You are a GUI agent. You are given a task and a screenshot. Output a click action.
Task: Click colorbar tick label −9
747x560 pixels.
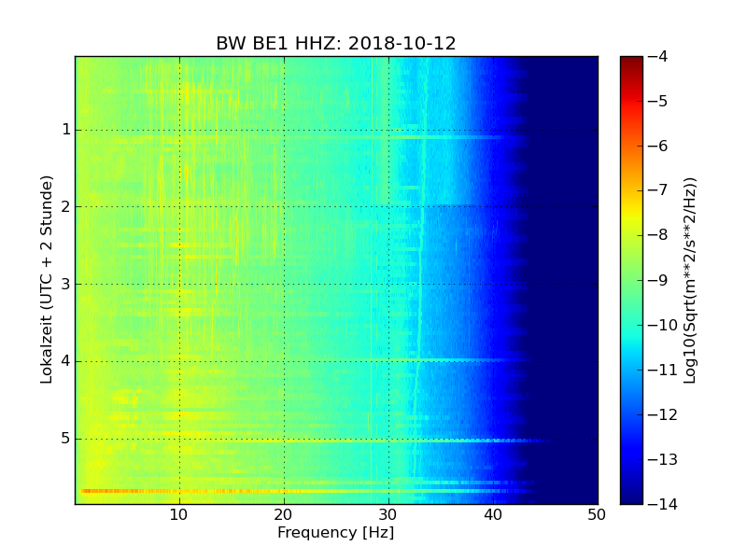click(x=658, y=280)
